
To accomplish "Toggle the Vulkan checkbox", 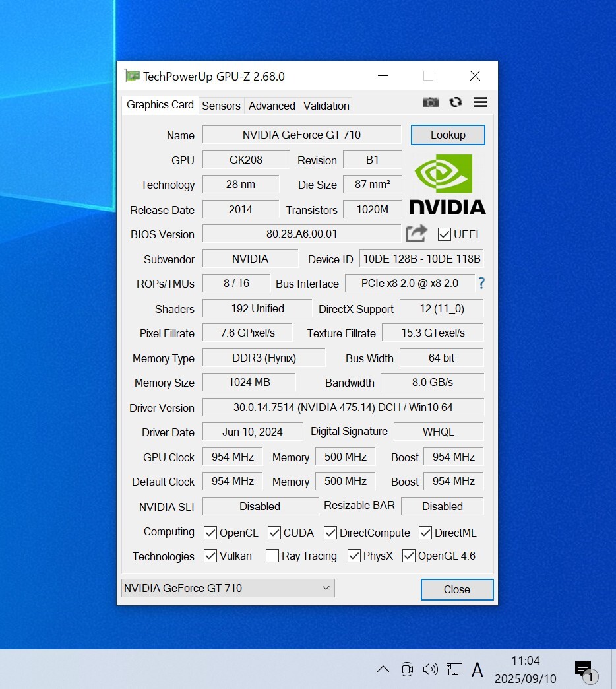I will click(210, 556).
